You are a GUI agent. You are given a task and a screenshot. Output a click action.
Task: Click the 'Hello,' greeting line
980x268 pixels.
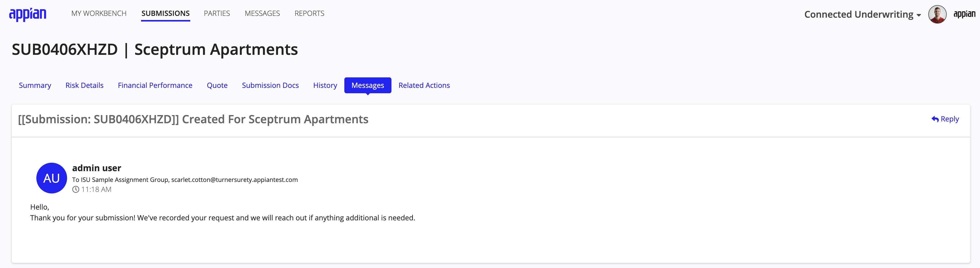click(x=40, y=207)
